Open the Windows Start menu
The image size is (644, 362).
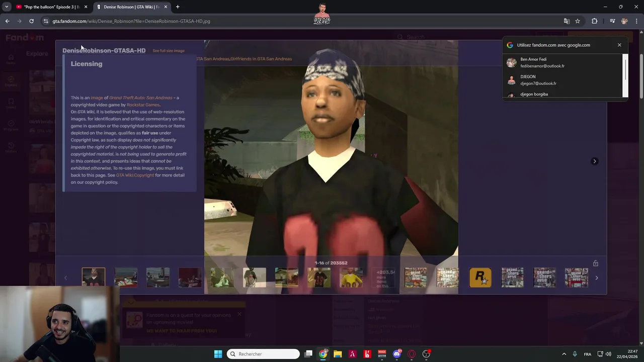point(218,354)
